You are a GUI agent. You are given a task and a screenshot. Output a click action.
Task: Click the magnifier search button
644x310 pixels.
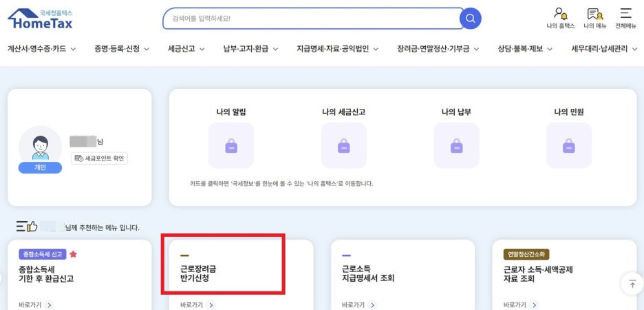click(x=470, y=19)
